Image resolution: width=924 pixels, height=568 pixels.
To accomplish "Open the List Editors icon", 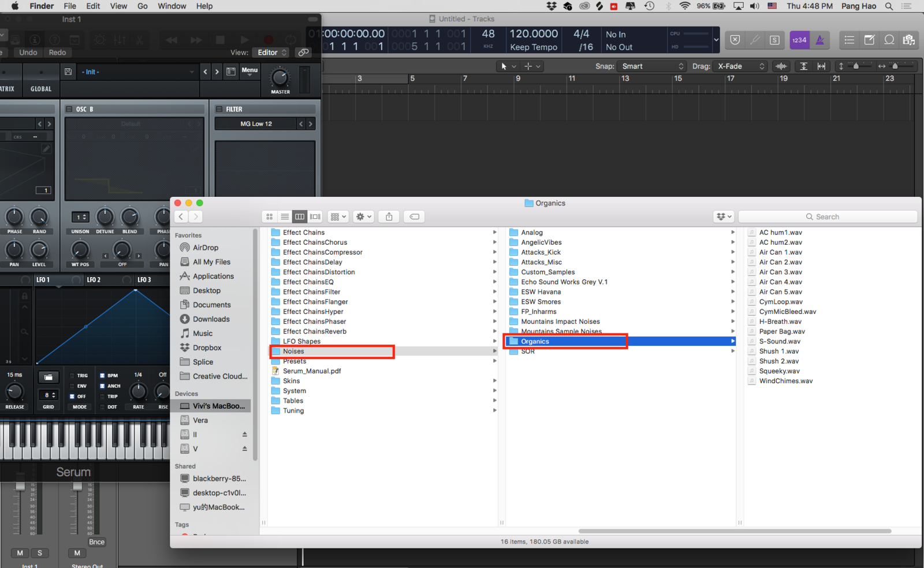I will tap(849, 40).
